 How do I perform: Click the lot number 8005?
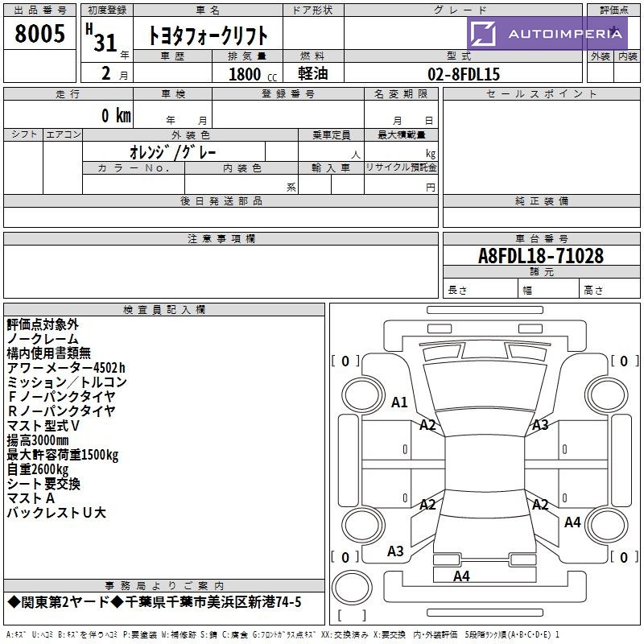(39, 34)
